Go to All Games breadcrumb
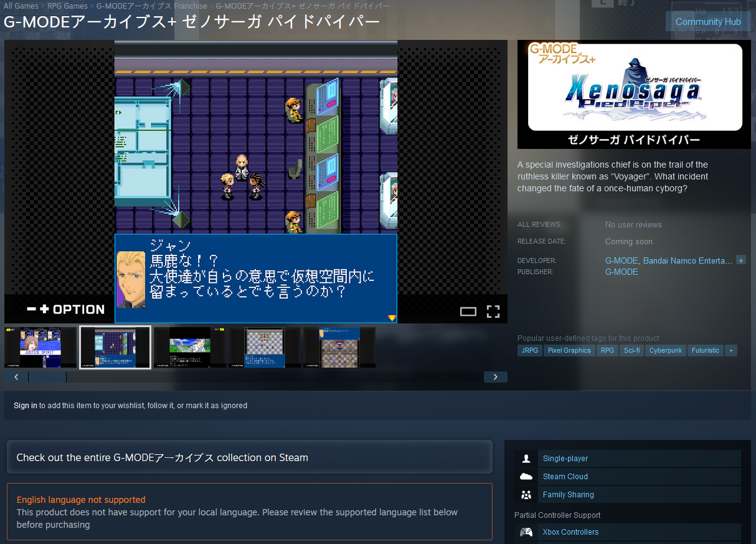 (21, 6)
